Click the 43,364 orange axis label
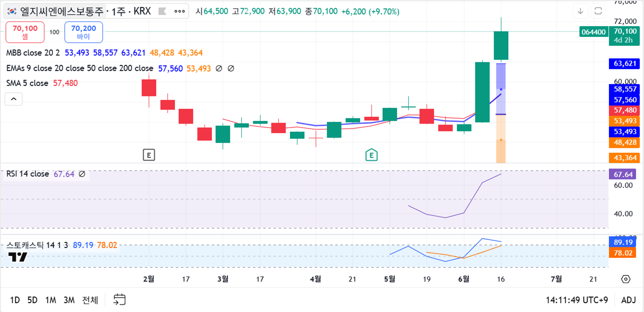The image size is (644, 312). tap(624, 158)
